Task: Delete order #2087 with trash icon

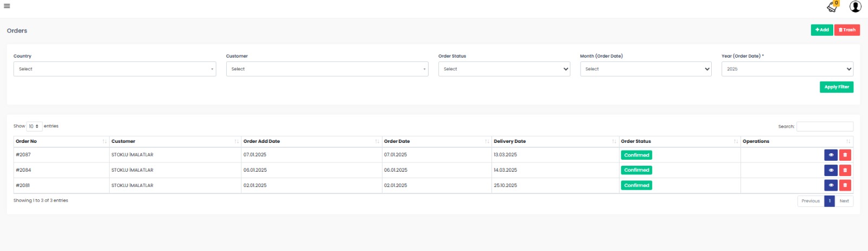Action: [x=845, y=155]
